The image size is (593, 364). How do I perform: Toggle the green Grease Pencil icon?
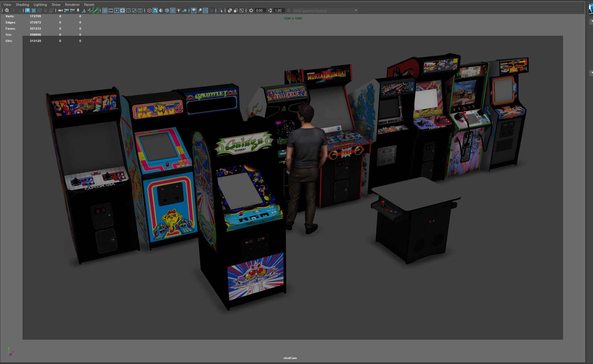(96, 10)
